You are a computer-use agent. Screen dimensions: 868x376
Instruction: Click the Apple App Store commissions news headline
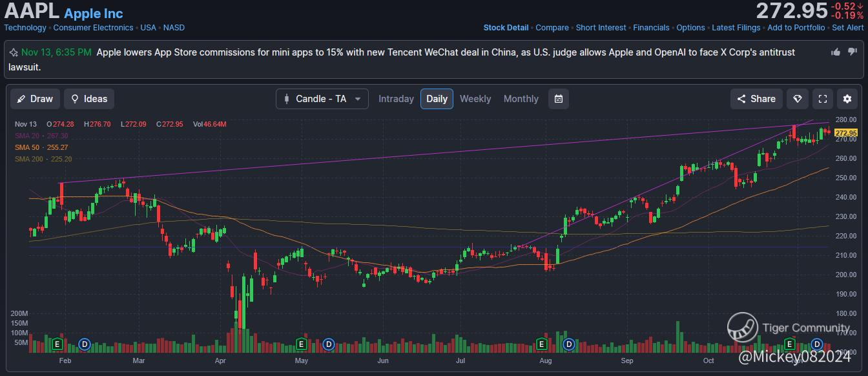[x=402, y=59]
